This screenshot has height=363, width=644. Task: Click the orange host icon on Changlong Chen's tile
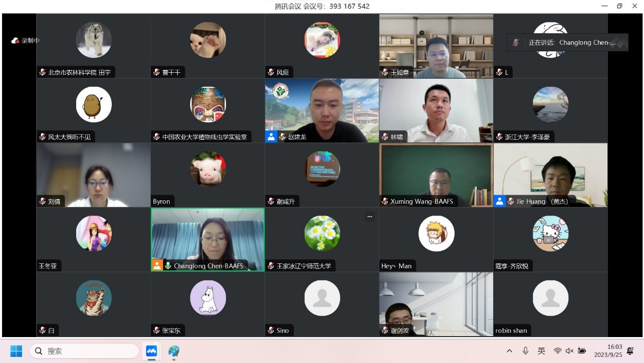click(x=157, y=265)
